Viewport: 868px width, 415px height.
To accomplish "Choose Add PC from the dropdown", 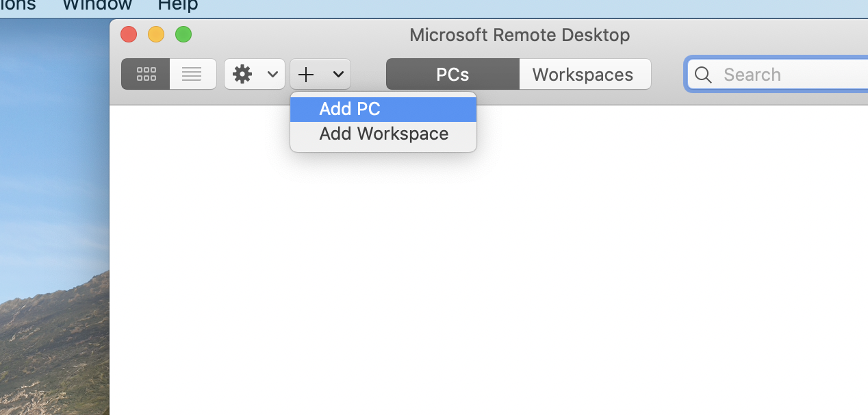I will (350, 109).
